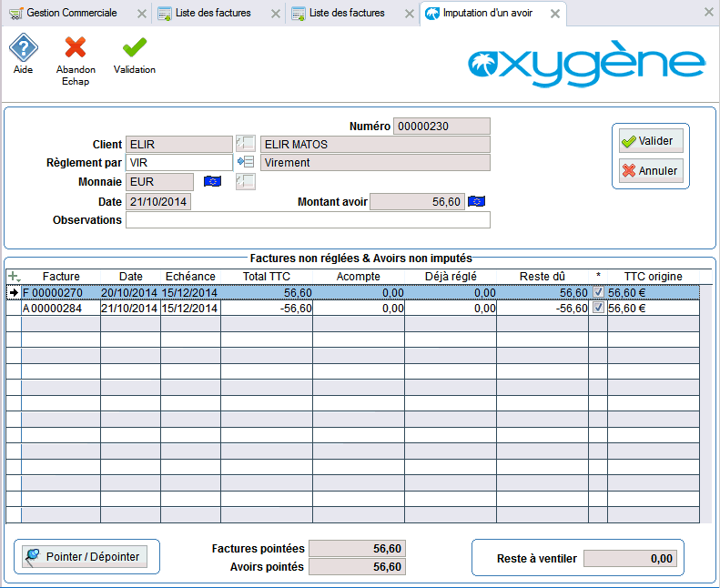Toggle checkbox for invoice F 00000270

598,292
